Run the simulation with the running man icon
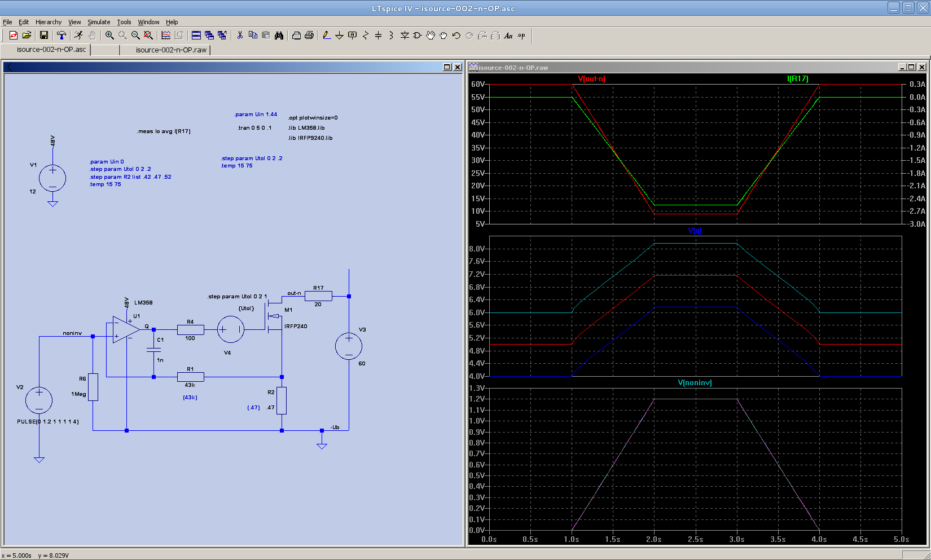The image size is (931, 560). pyautogui.click(x=78, y=35)
